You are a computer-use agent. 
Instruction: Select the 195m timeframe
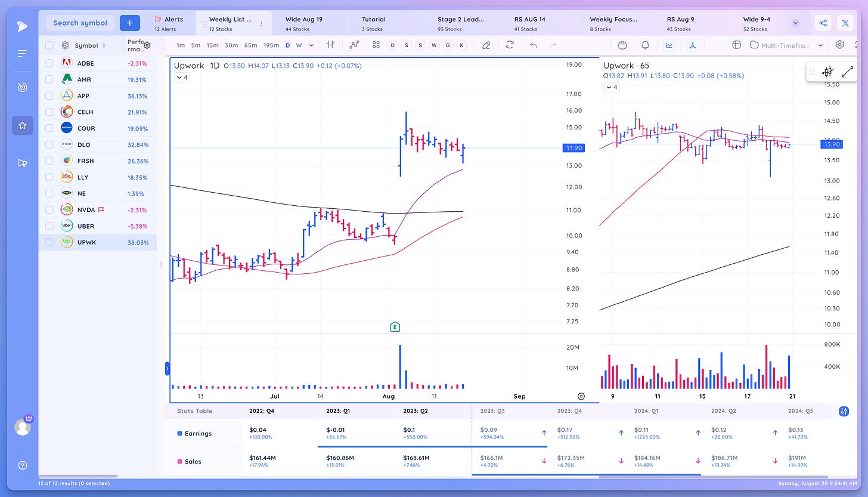point(271,45)
